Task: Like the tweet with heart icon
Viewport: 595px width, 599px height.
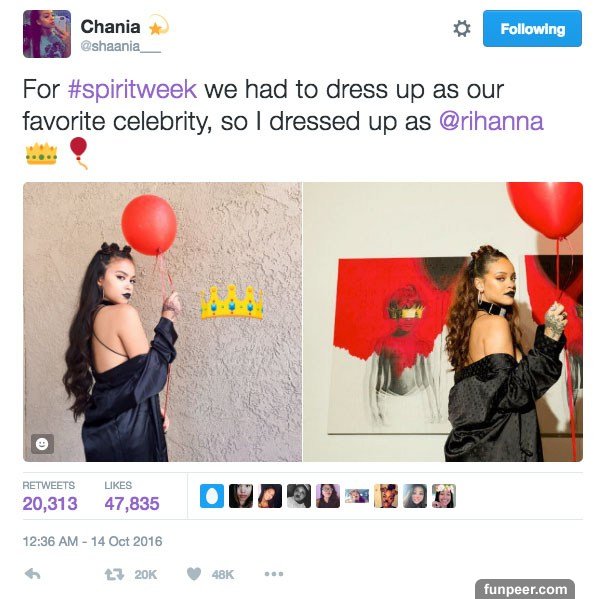Action: pos(194,574)
